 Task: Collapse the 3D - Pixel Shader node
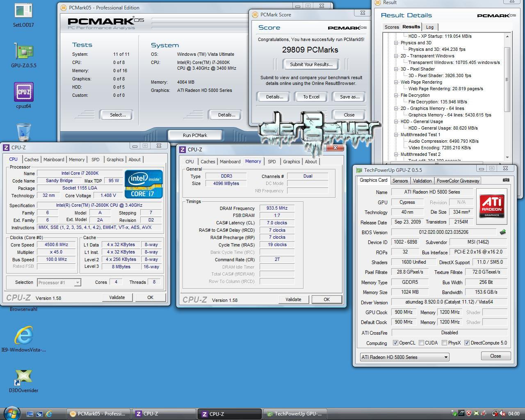[x=396, y=69]
